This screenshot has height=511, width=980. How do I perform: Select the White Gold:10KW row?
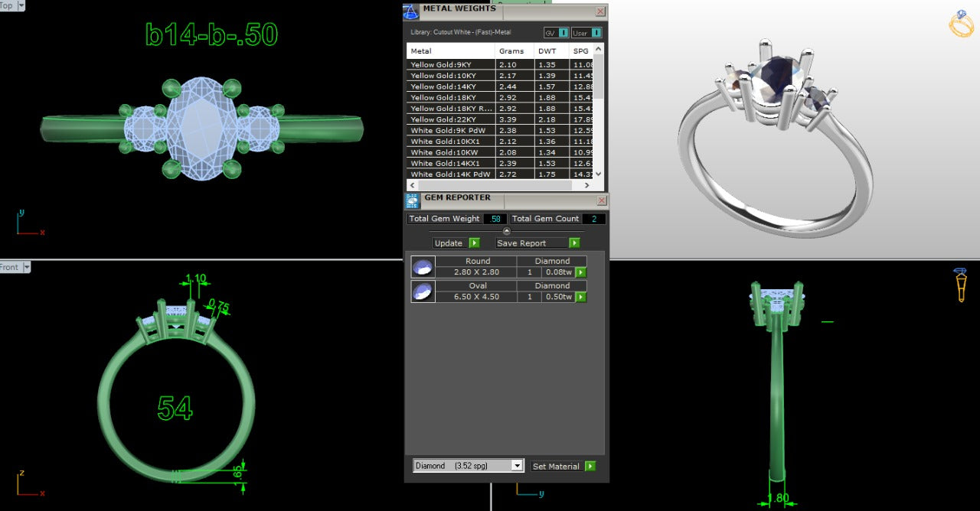tap(501, 152)
